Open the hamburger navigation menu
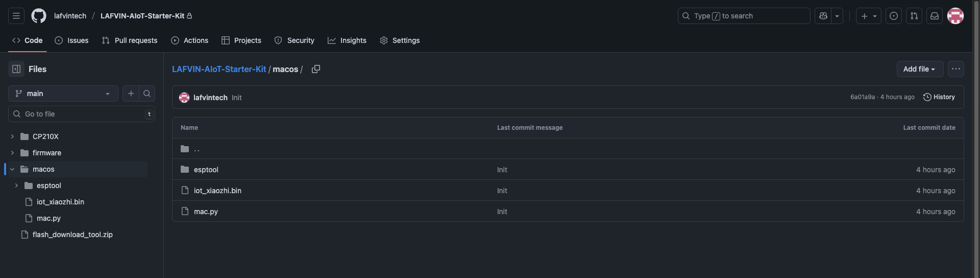980x278 pixels. 16,16
